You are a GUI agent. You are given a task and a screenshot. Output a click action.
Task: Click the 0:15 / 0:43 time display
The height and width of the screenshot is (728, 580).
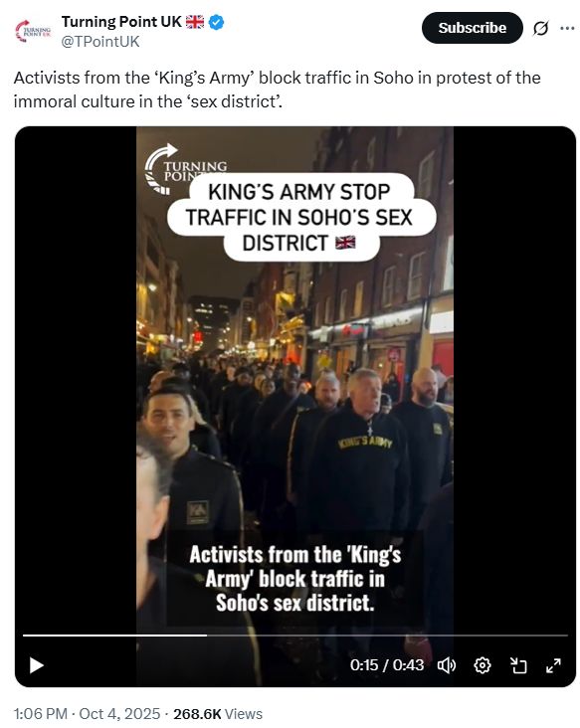(387, 665)
